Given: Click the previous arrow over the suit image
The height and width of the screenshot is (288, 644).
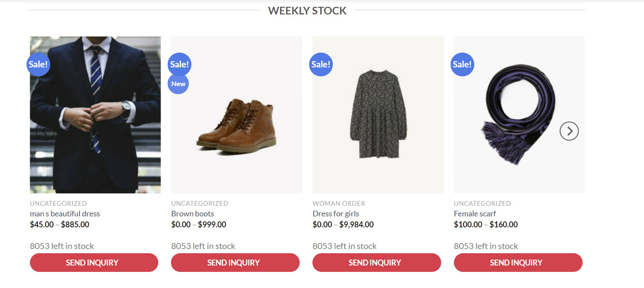Looking at the screenshot, I should [x=45, y=131].
